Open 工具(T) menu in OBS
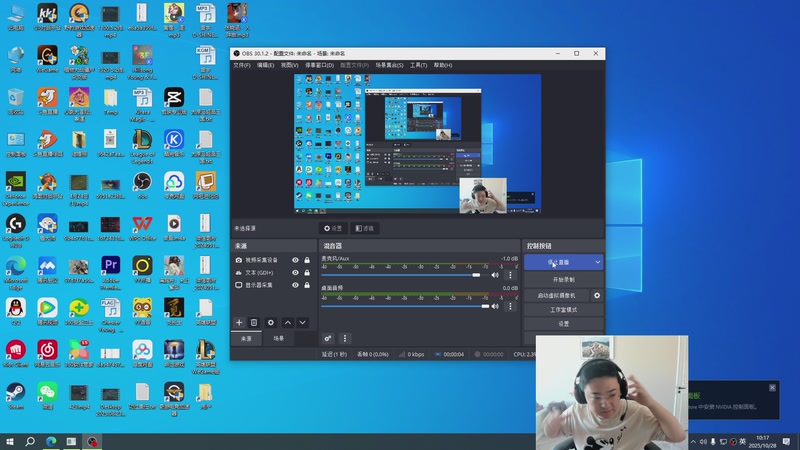The width and height of the screenshot is (800, 450). click(418, 65)
